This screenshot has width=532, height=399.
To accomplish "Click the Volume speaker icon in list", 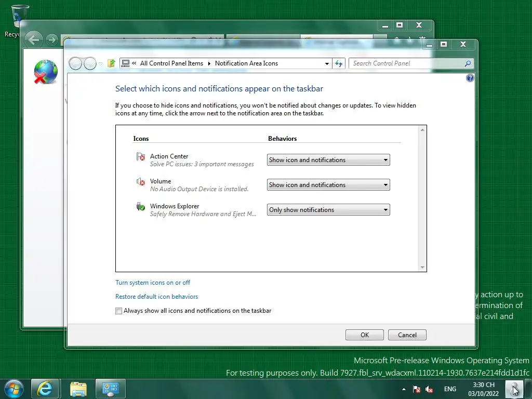I will [x=140, y=182].
